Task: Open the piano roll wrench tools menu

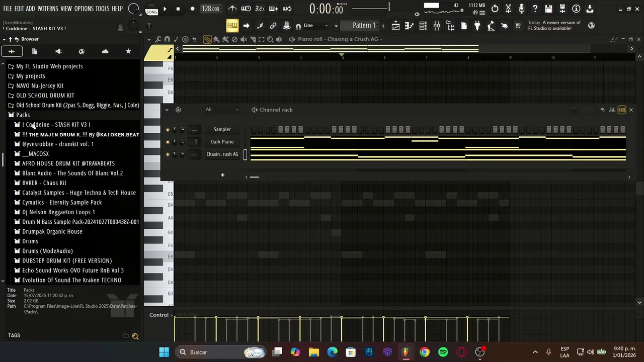Action: [x=158, y=39]
